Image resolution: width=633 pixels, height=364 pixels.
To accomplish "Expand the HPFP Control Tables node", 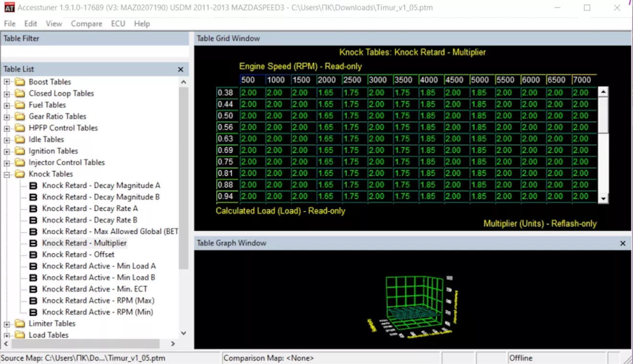I will pos(7,129).
